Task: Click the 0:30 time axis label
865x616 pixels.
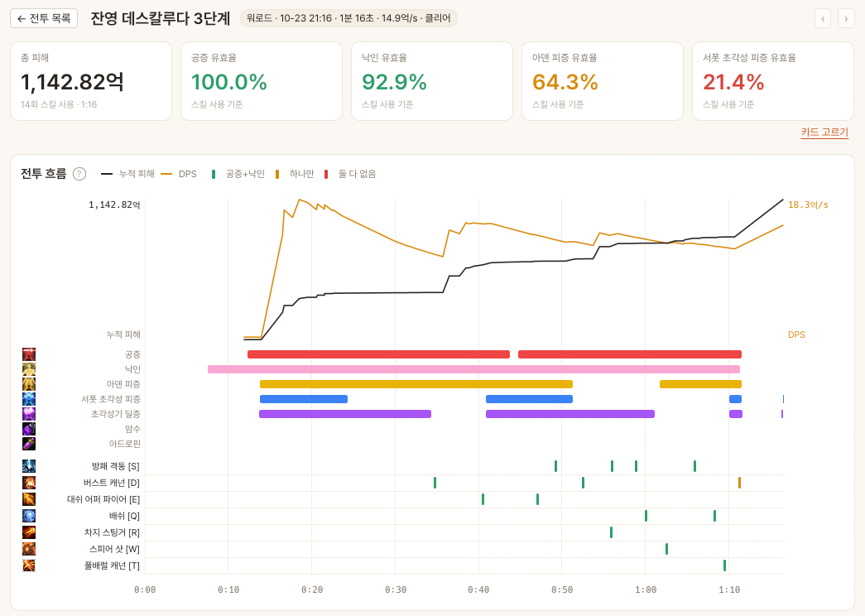Action: click(396, 590)
